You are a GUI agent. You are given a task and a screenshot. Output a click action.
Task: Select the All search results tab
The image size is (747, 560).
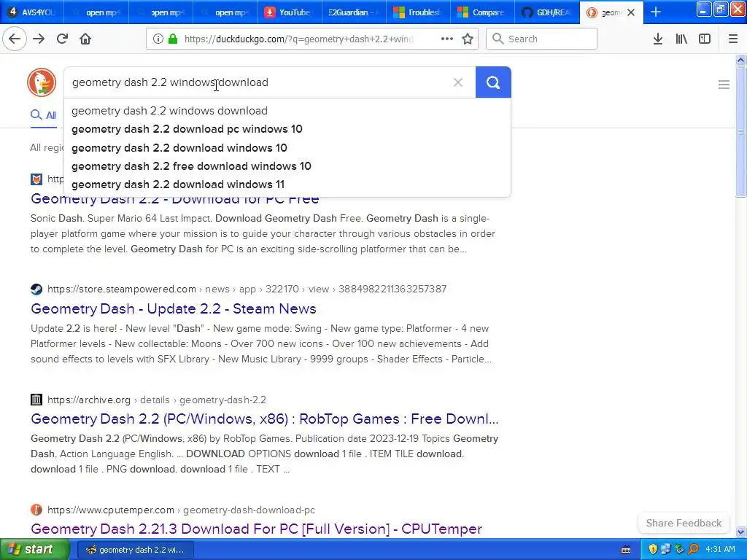43,115
